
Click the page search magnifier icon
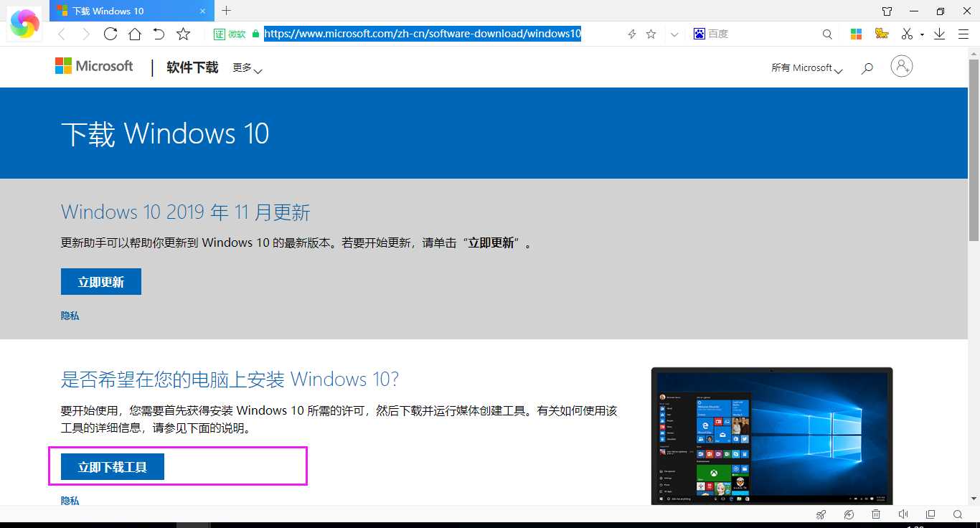click(x=867, y=68)
